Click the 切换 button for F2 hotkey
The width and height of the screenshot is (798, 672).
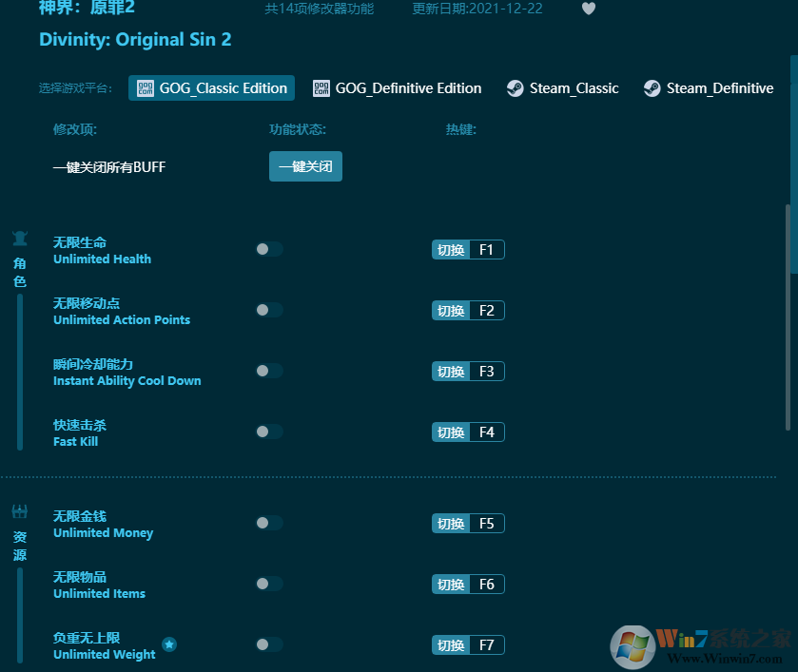(451, 310)
